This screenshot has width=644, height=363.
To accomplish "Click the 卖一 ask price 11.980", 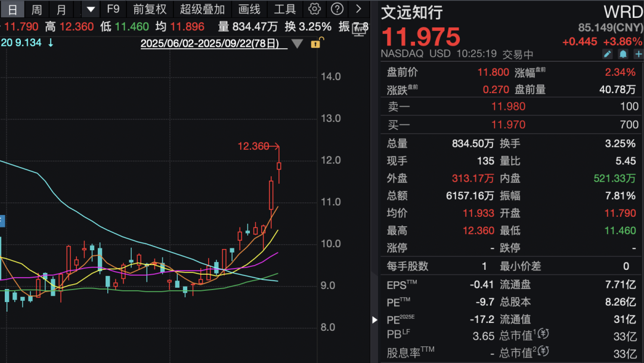I will click(508, 106).
